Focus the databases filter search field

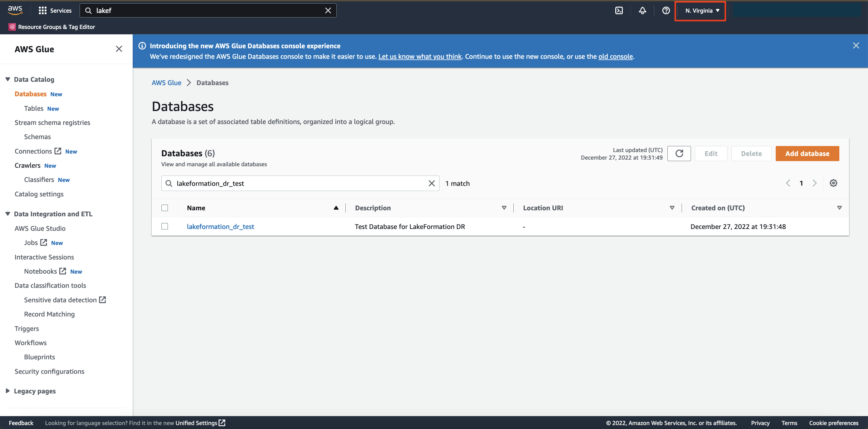coord(300,183)
